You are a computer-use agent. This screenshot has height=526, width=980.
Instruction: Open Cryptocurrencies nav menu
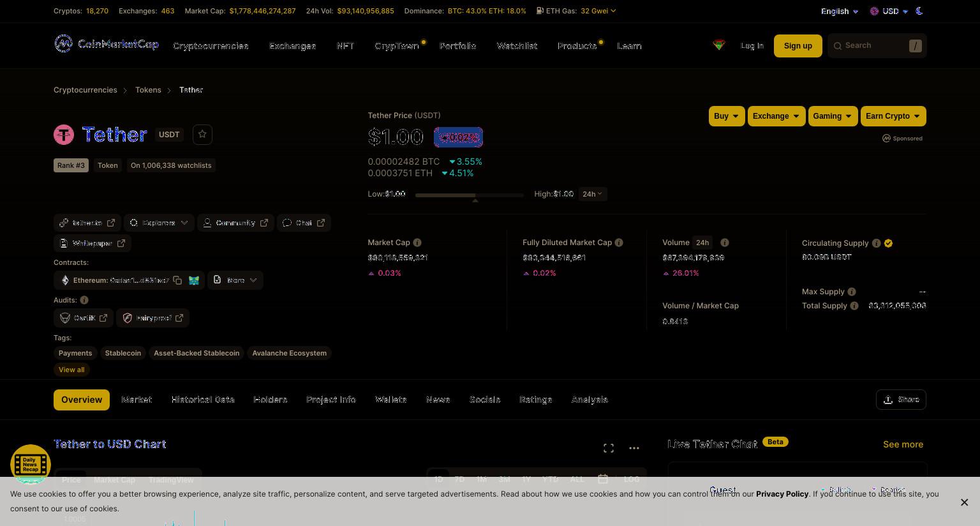[x=211, y=46]
